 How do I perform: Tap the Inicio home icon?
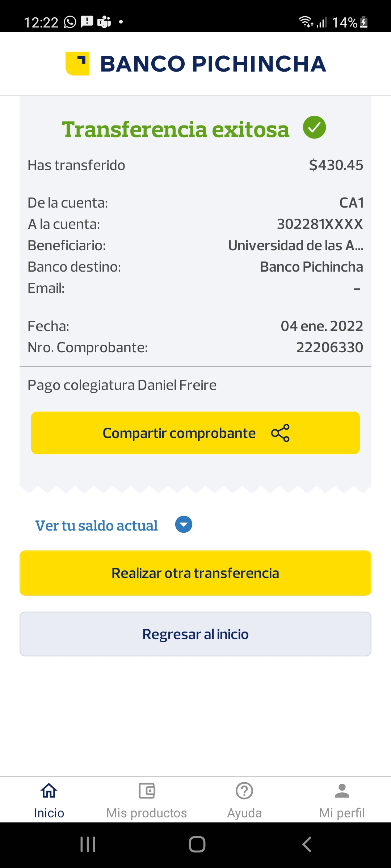49,791
